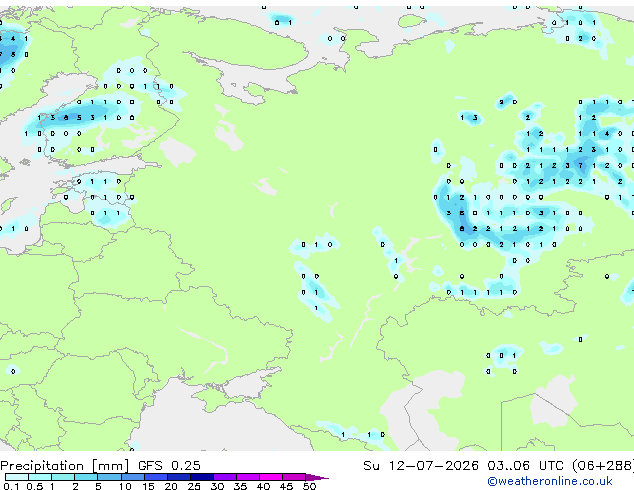
Task: Pick the 45–50 mm legend swatch
Action: click(x=294, y=477)
